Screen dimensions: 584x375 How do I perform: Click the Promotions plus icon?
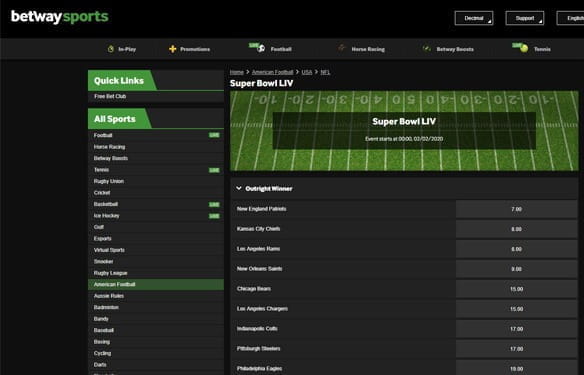[172, 49]
